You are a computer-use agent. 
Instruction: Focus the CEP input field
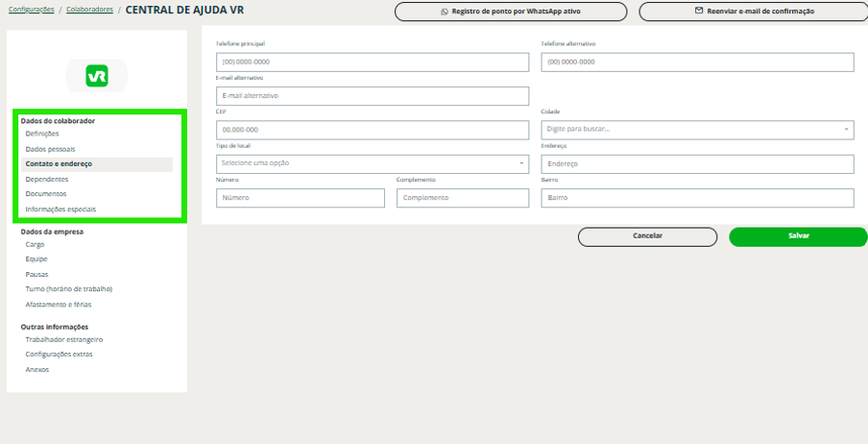pyautogui.click(x=373, y=131)
